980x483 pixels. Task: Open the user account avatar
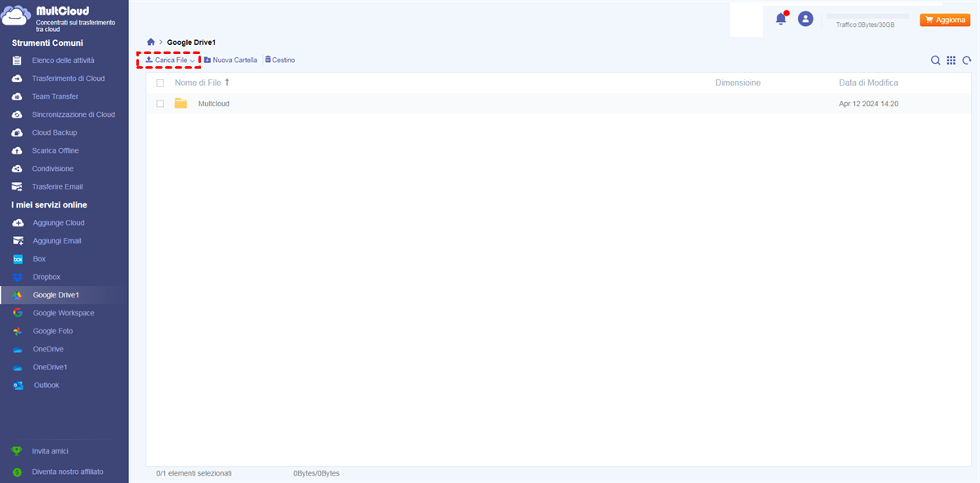click(805, 19)
